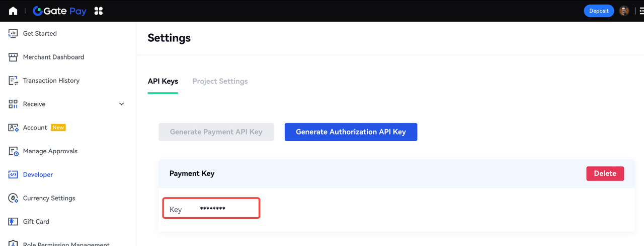The width and height of the screenshot is (644, 246).
Task: Click the Transaction History icon
Action: click(x=14, y=81)
